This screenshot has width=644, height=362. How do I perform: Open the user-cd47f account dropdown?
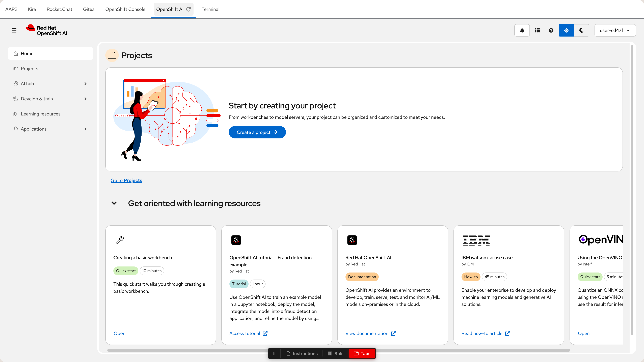pyautogui.click(x=615, y=30)
